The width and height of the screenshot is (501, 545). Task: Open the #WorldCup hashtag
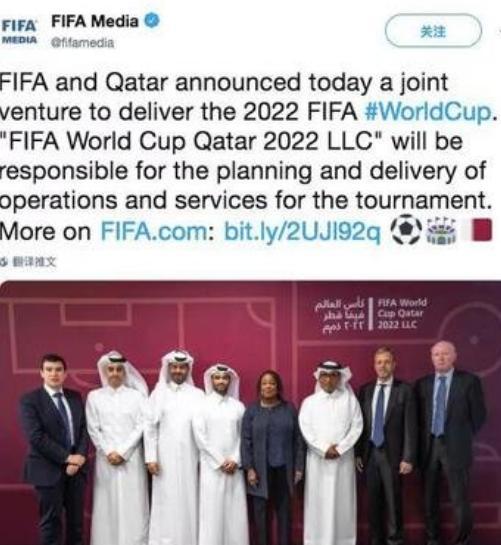pyautogui.click(x=428, y=112)
